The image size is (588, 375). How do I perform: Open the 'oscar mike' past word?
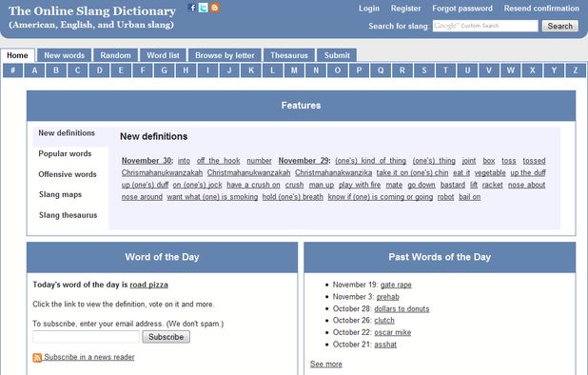pos(393,332)
